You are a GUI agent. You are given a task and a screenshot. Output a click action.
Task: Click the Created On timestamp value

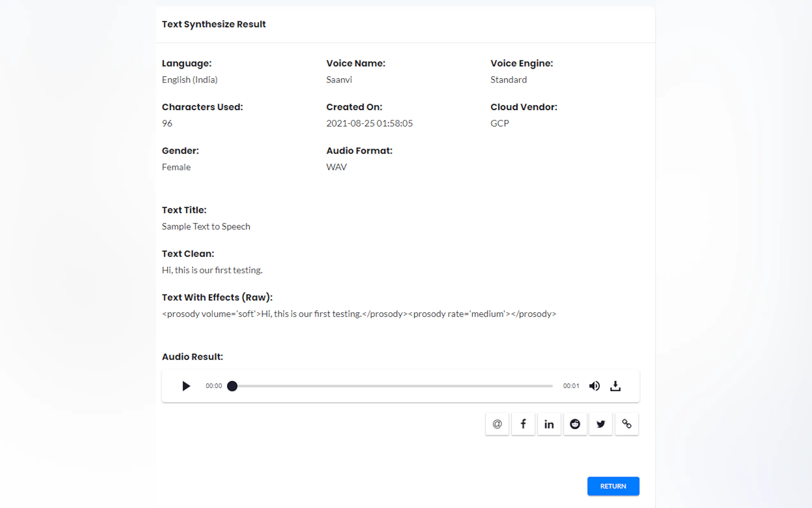point(369,123)
